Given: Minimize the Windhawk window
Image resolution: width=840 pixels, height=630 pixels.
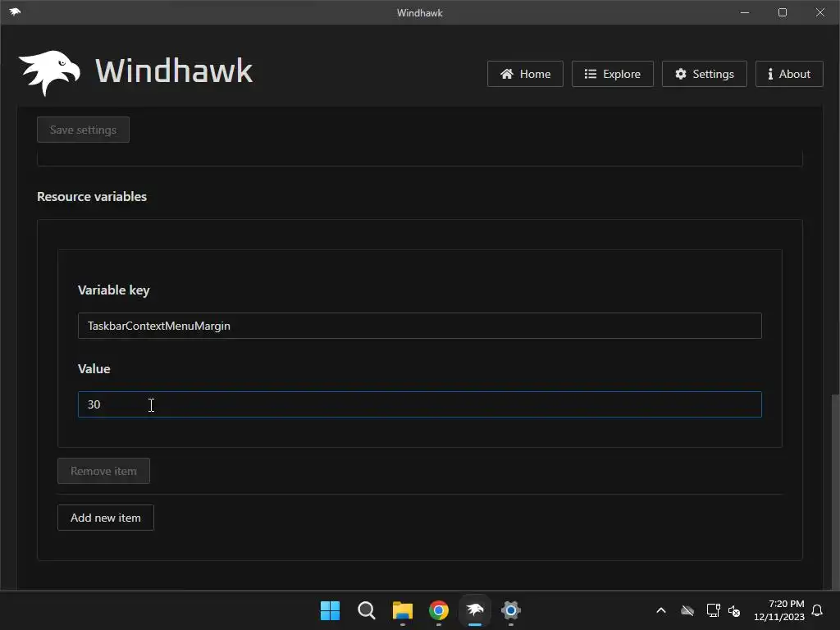Looking at the screenshot, I should point(745,12).
